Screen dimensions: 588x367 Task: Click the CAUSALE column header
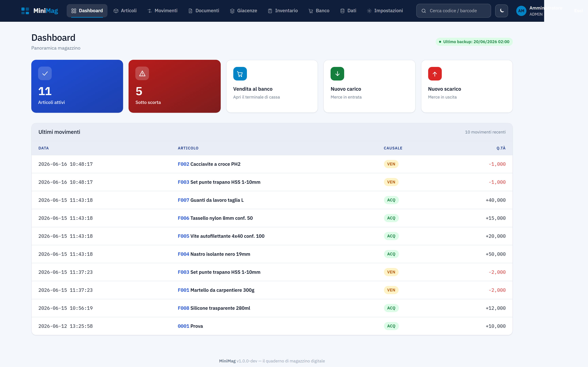[393, 148]
